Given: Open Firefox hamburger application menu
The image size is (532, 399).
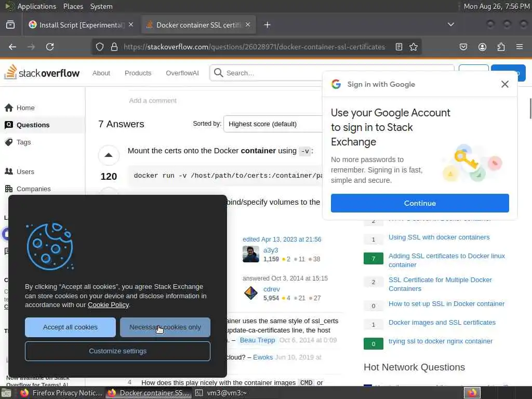Looking at the screenshot, I should [520, 46].
